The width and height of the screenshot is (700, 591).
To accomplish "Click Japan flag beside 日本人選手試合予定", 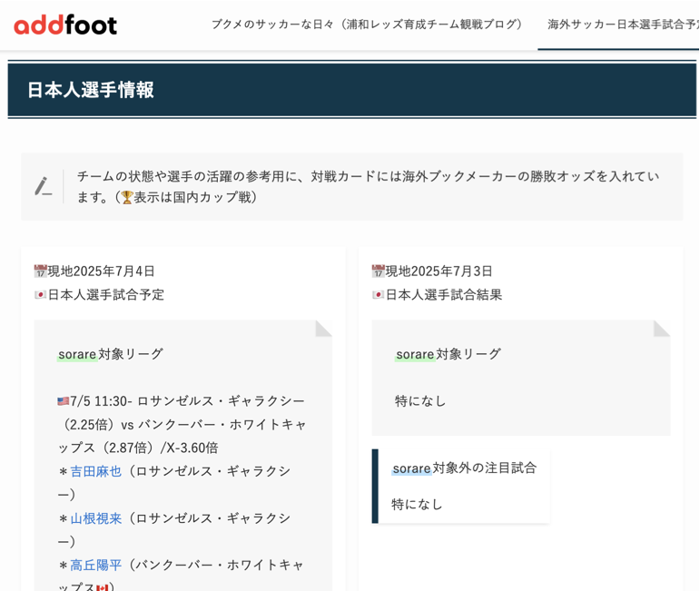I will point(40,295).
